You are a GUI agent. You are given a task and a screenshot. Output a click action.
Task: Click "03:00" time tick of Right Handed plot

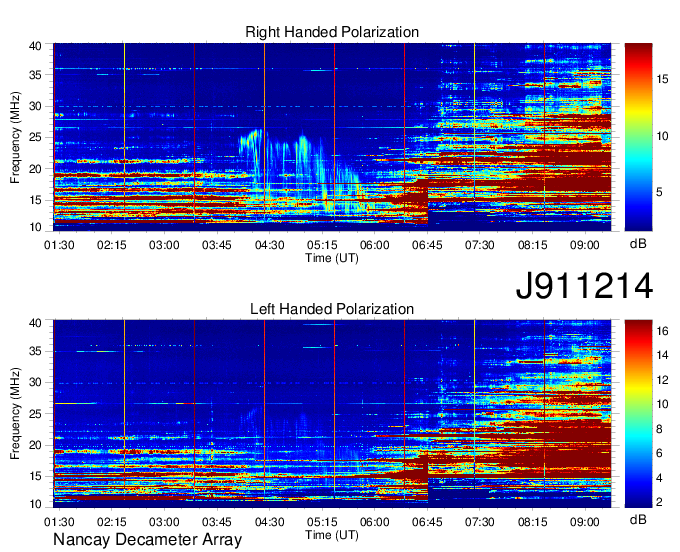[164, 245]
